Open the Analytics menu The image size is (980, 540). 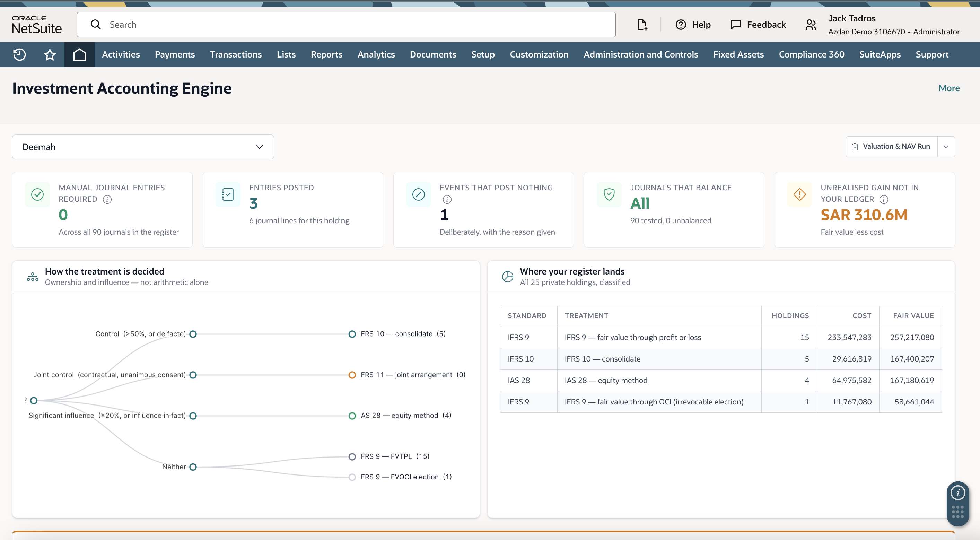376,54
